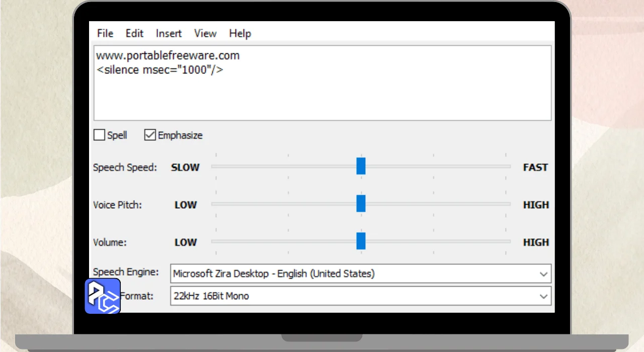Click the www.portablefreeware.com text line
Screen dimensions: 644x352
tap(168, 56)
